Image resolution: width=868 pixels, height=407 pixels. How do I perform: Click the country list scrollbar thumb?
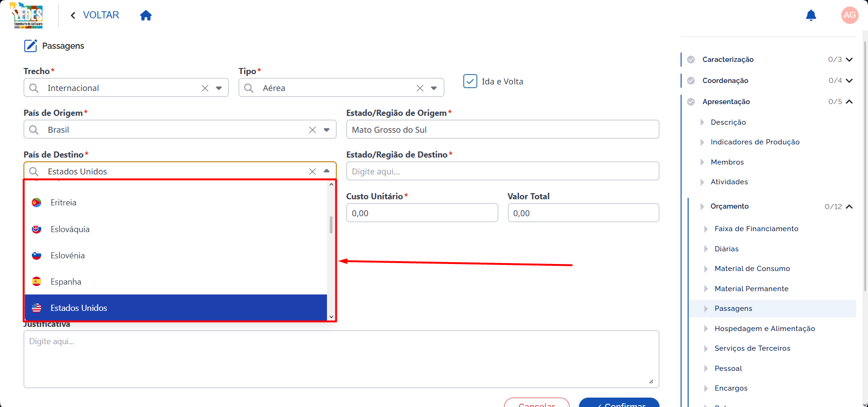coord(331,225)
